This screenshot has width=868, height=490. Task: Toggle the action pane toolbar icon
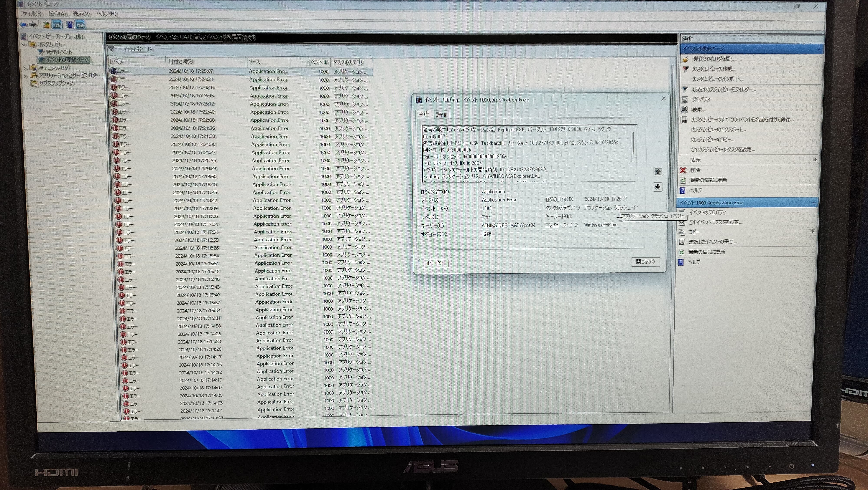point(80,25)
